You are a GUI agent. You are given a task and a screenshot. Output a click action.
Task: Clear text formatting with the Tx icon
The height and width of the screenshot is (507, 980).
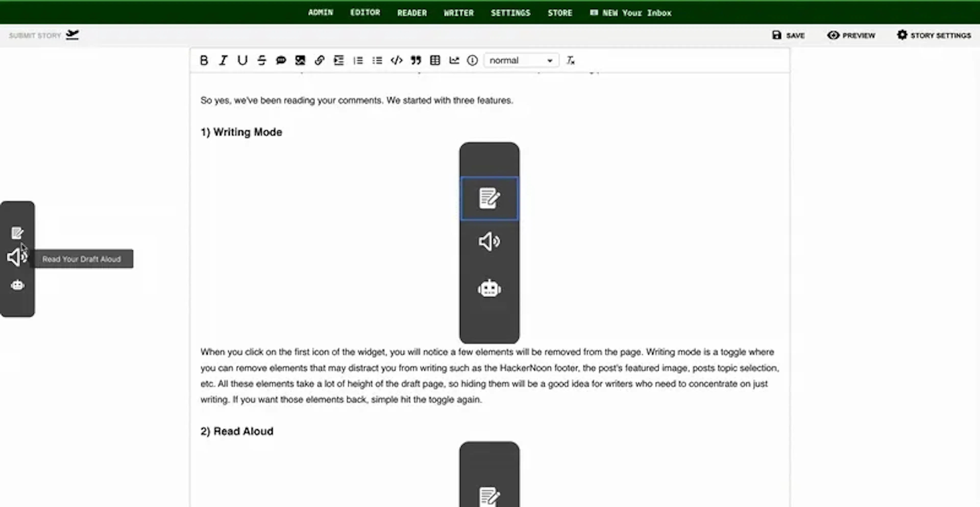pos(570,60)
